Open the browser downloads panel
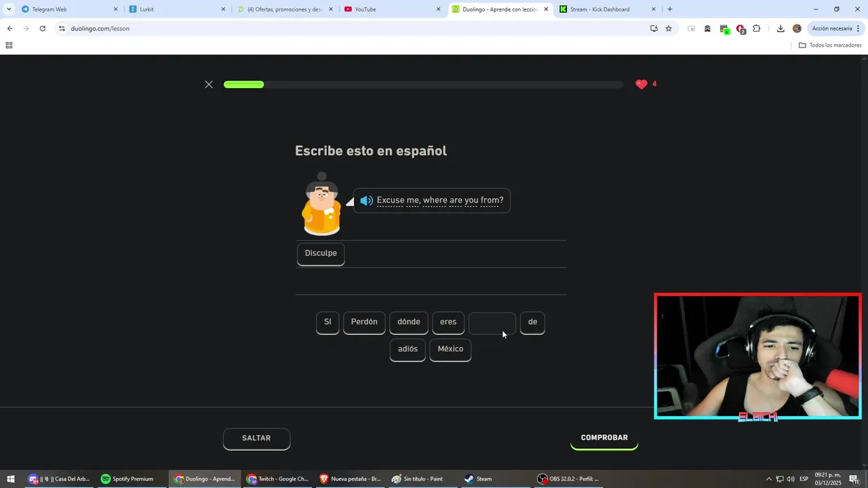The image size is (868, 488). [781, 28]
